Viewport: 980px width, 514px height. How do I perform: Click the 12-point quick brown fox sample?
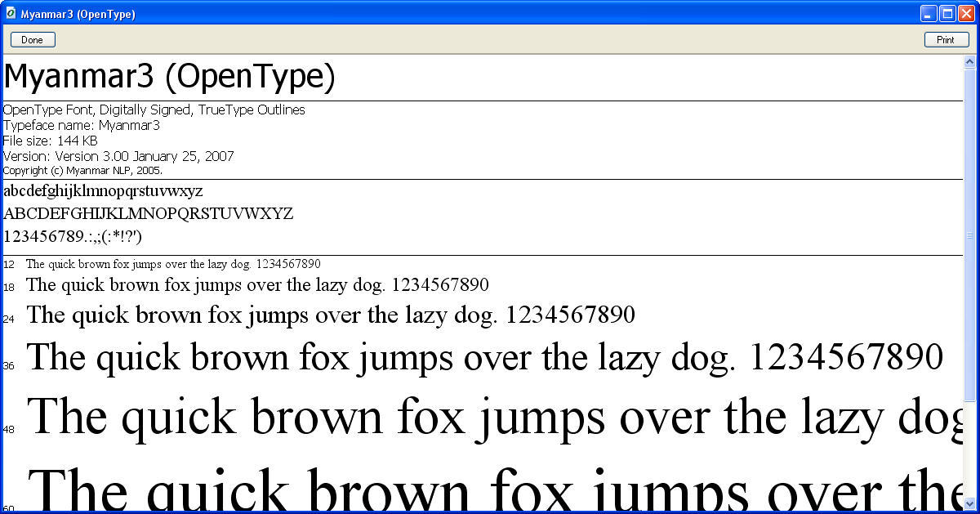[x=173, y=264]
